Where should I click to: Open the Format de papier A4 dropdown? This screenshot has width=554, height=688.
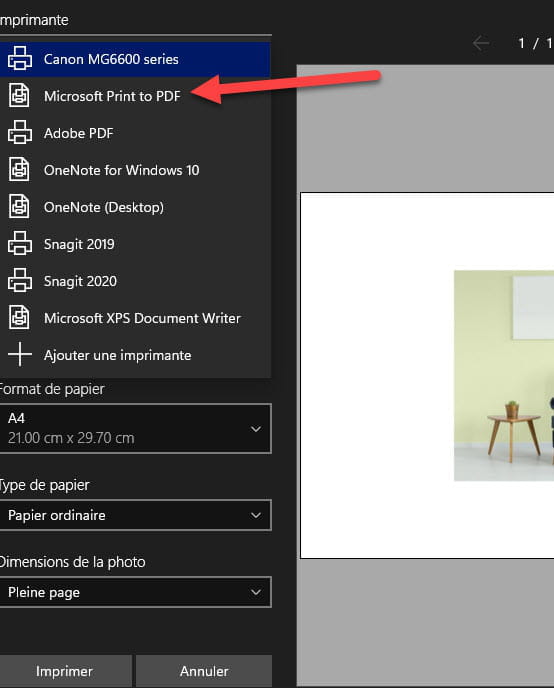135,428
